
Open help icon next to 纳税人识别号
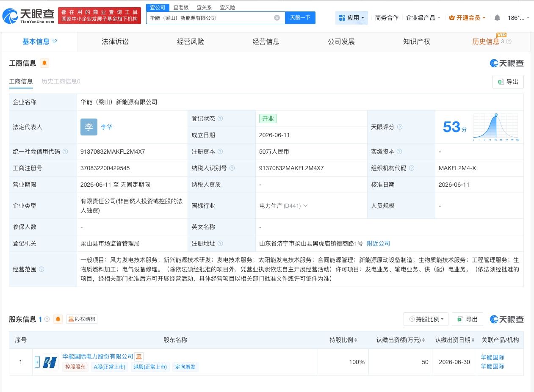tap(232, 168)
